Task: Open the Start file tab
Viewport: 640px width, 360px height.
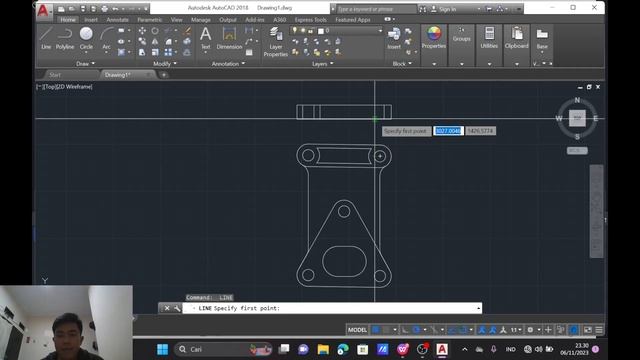Action: (x=55, y=75)
